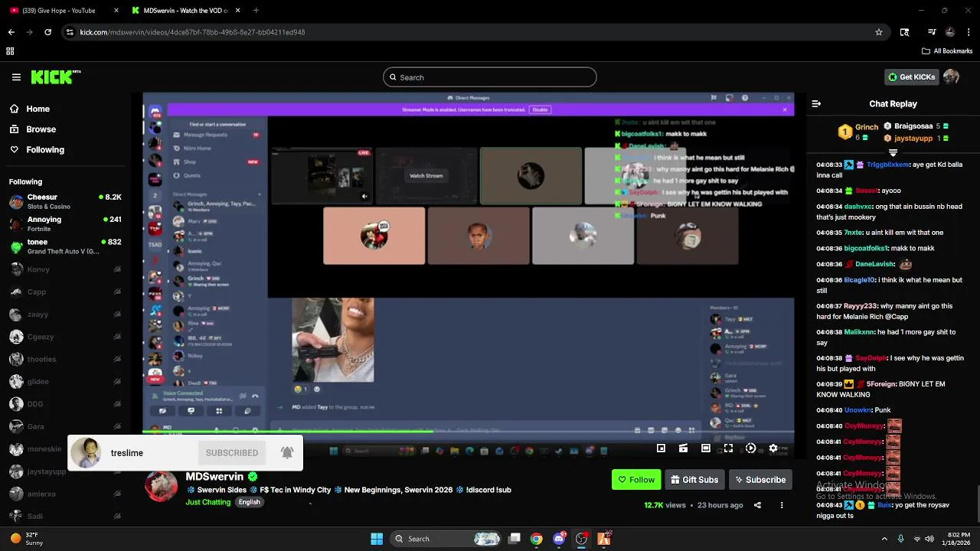Select the MDSwervin Kick VOD tab
Screen dimensions: 980x551
pos(185,11)
